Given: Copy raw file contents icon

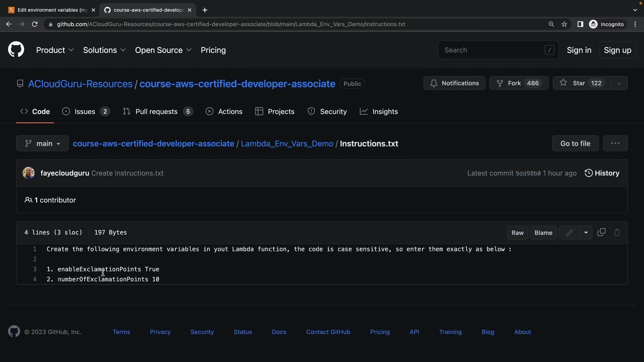Looking at the screenshot, I should 601,232.
